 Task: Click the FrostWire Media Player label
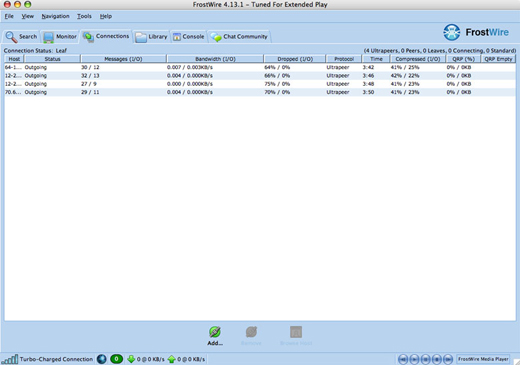pyautogui.click(x=483, y=359)
